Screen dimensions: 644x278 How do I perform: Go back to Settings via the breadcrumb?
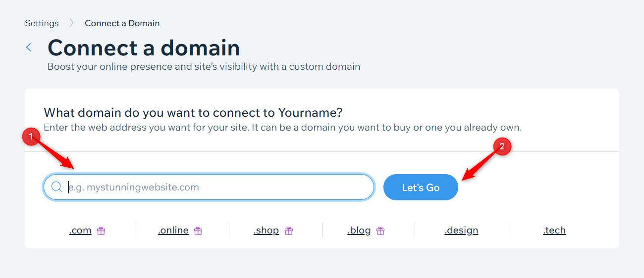[42, 23]
